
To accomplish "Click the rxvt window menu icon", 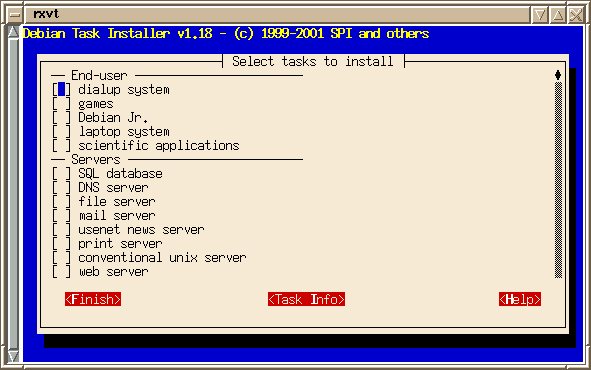I will pos(15,15).
